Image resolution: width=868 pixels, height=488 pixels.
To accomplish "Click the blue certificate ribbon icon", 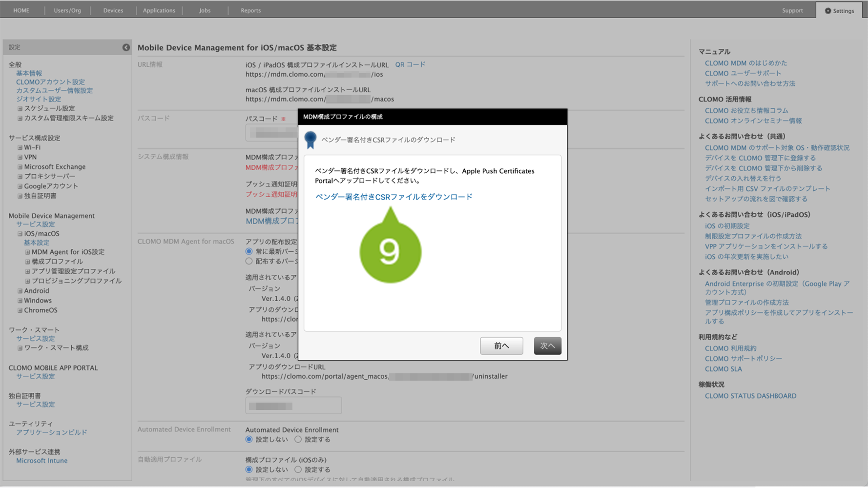I will click(310, 140).
